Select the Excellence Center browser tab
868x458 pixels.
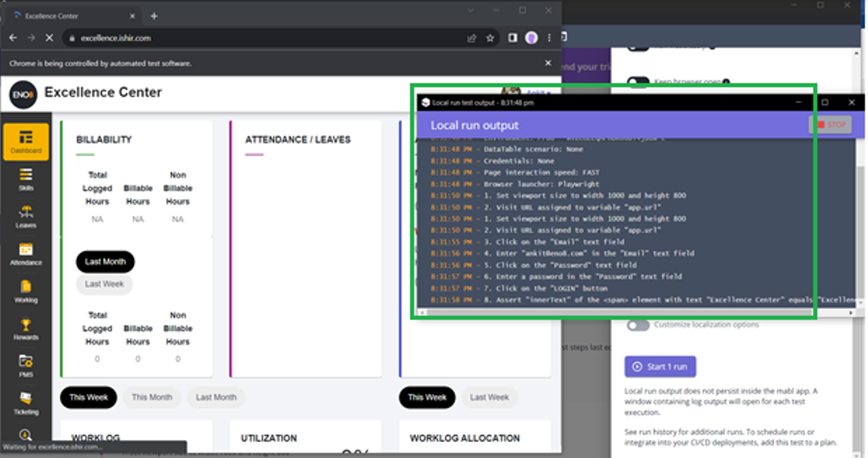[x=71, y=16]
